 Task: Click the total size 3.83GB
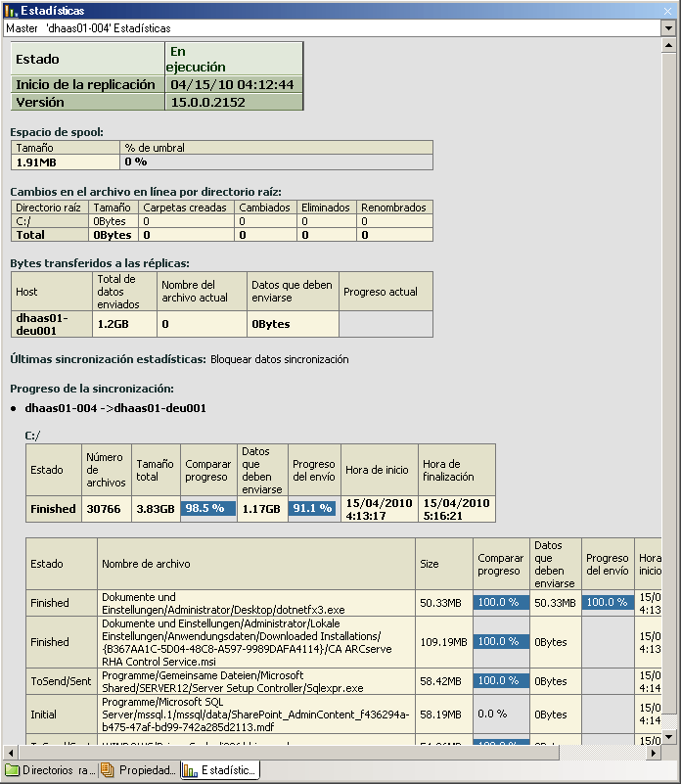tap(156, 509)
